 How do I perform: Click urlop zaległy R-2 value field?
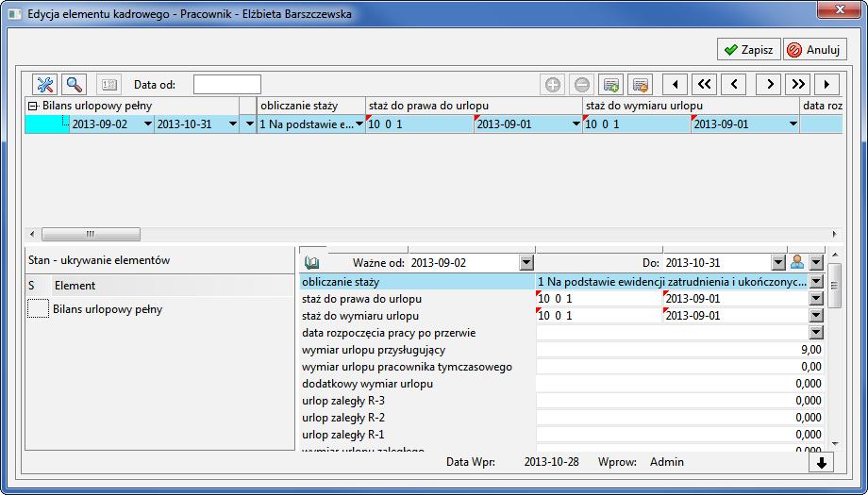680,418
